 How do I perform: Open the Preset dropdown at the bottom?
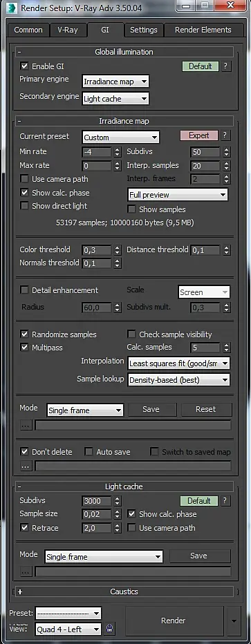coord(68,614)
